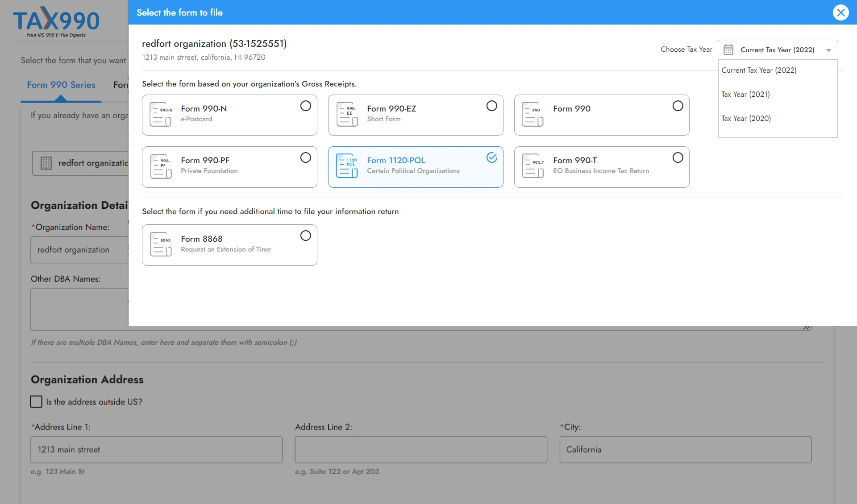Click the redfort organization (53-1525551) heading

click(214, 44)
